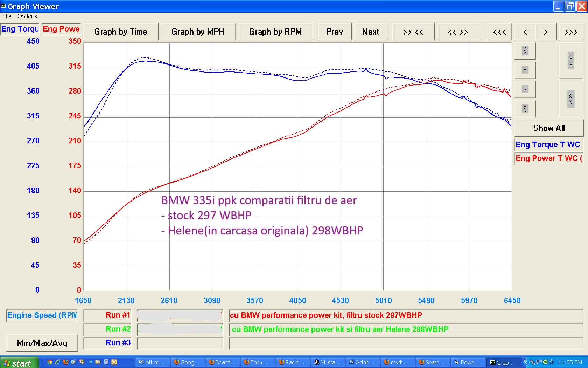Click the Show Desktop quick launch icon
588x368 pixels.
tap(90, 362)
